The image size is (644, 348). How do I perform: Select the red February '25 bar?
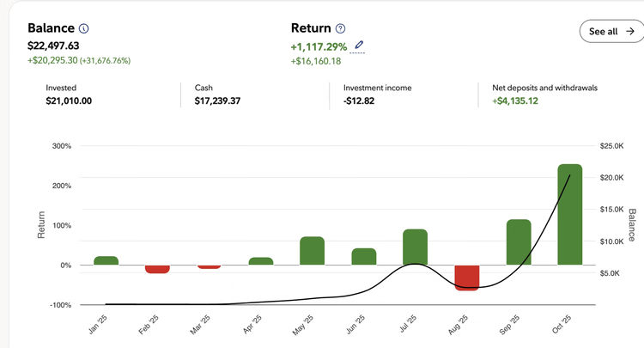point(157,269)
